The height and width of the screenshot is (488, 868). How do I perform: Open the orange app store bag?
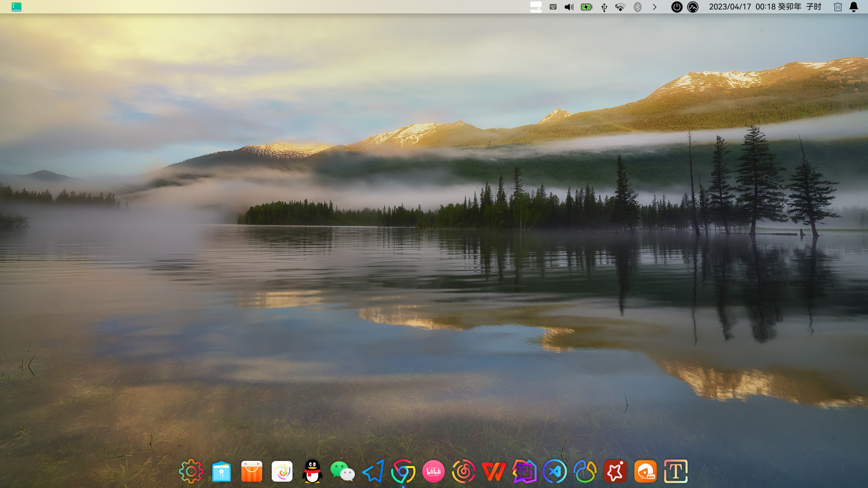pyautogui.click(x=252, y=471)
